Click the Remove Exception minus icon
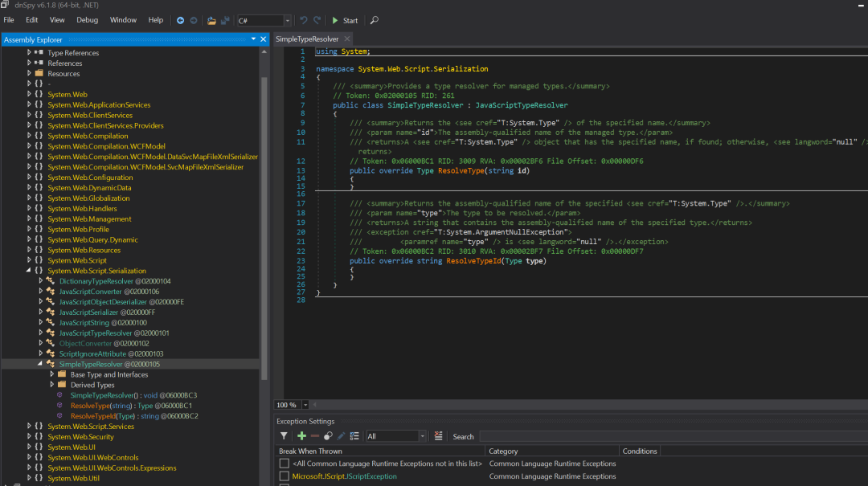 tap(315, 436)
